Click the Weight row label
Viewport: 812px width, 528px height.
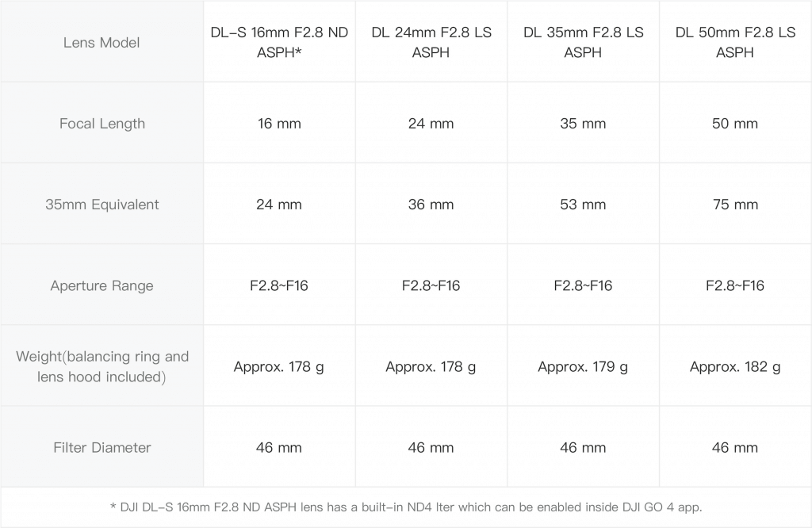pyautogui.click(x=101, y=366)
